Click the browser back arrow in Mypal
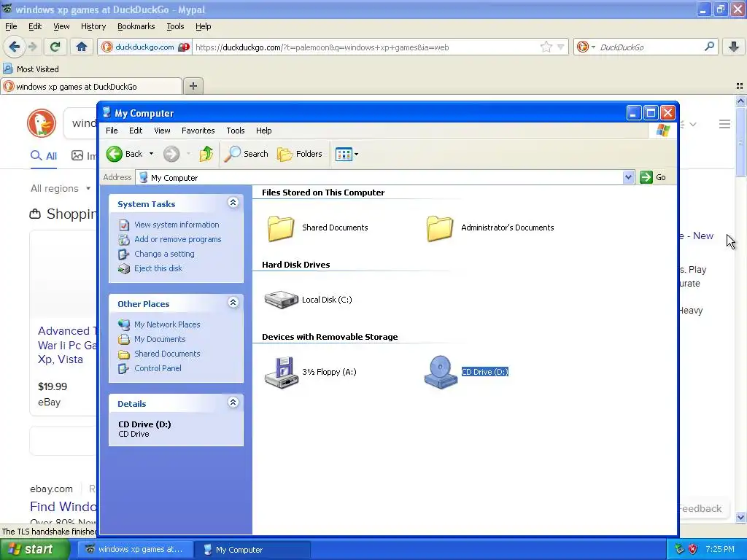Viewport: 747px width, 560px height. point(14,47)
